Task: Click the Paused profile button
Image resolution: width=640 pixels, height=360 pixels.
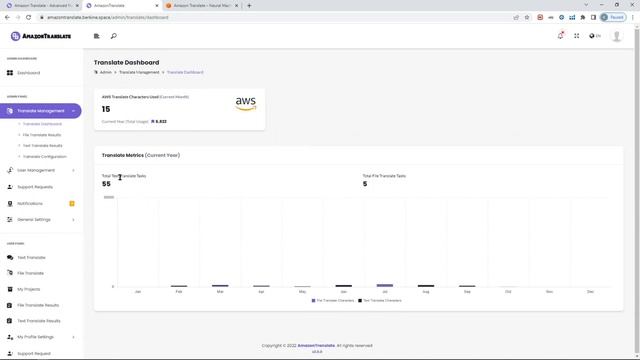Action: tap(613, 18)
